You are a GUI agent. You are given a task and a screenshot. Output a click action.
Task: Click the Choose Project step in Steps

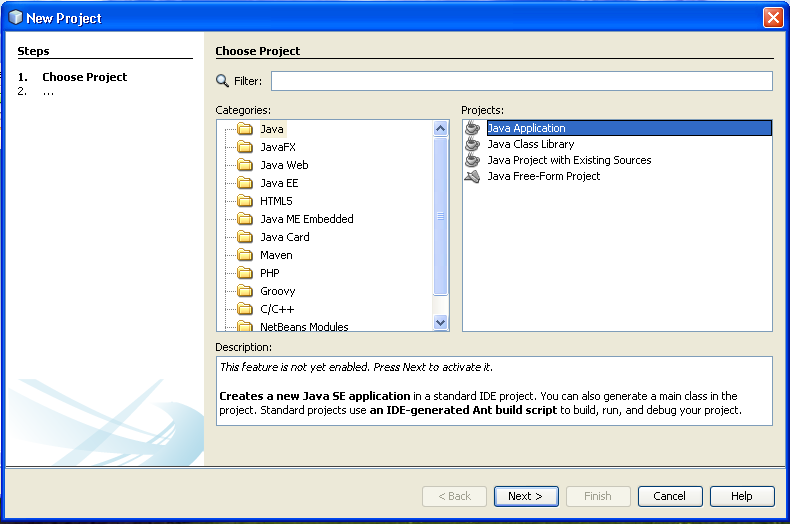(85, 77)
